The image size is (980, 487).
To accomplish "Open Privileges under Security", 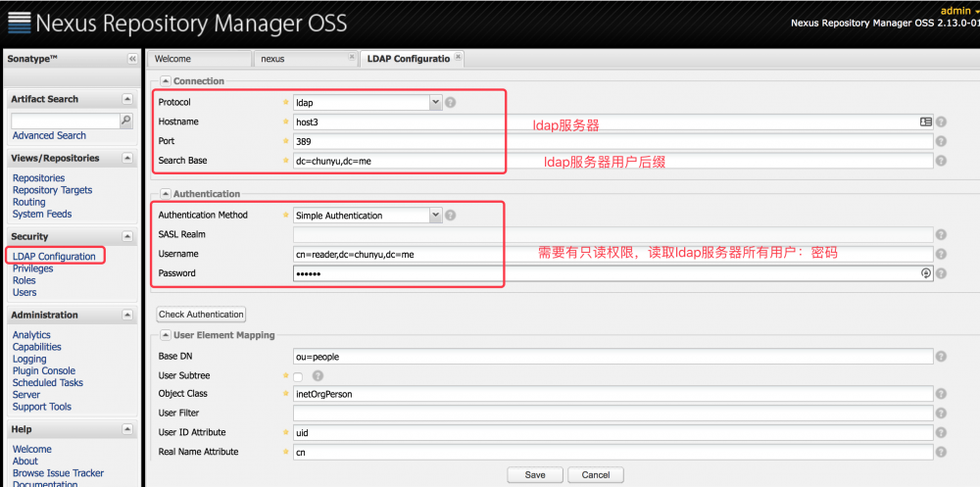I will pyautogui.click(x=32, y=268).
